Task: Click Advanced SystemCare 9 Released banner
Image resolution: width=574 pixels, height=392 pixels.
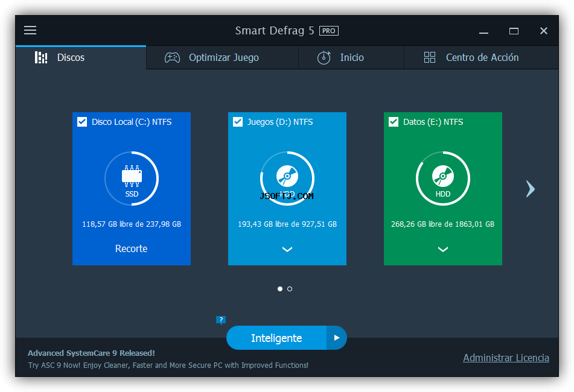Action: click(92, 353)
